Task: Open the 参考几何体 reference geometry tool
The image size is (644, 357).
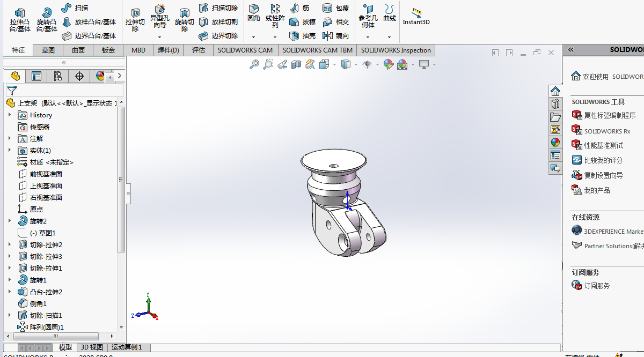Action: pyautogui.click(x=368, y=16)
